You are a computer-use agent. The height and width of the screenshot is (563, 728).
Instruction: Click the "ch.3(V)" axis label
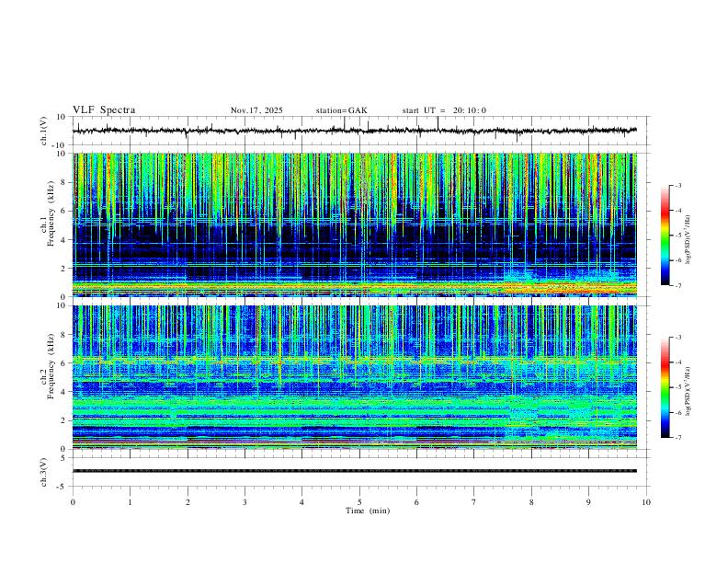(44, 472)
